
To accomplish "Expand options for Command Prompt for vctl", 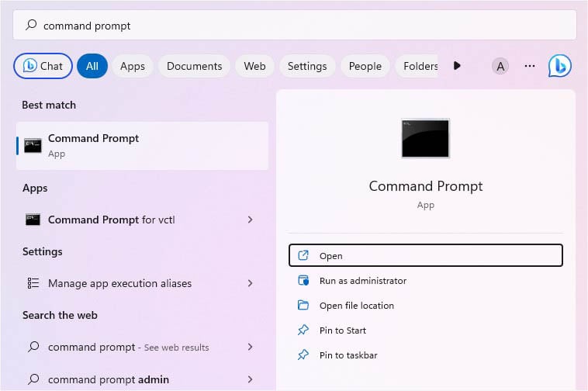I will pos(250,220).
